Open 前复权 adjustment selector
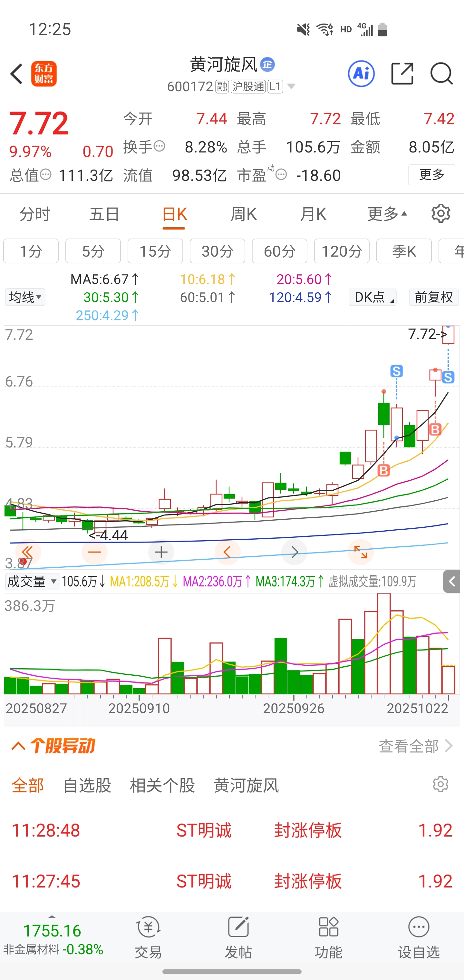Screen dimensions: 464x980 click(434, 297)
